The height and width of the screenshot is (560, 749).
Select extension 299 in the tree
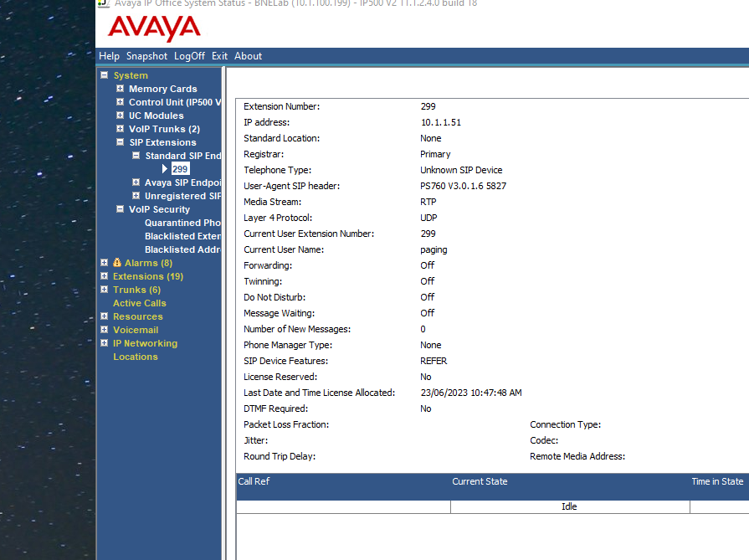click(180, 168)
